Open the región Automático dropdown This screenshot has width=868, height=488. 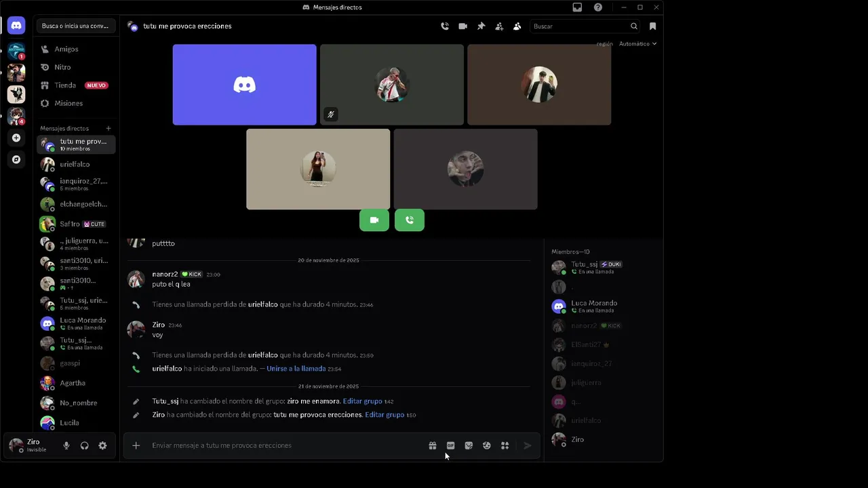tap(637, 44)
